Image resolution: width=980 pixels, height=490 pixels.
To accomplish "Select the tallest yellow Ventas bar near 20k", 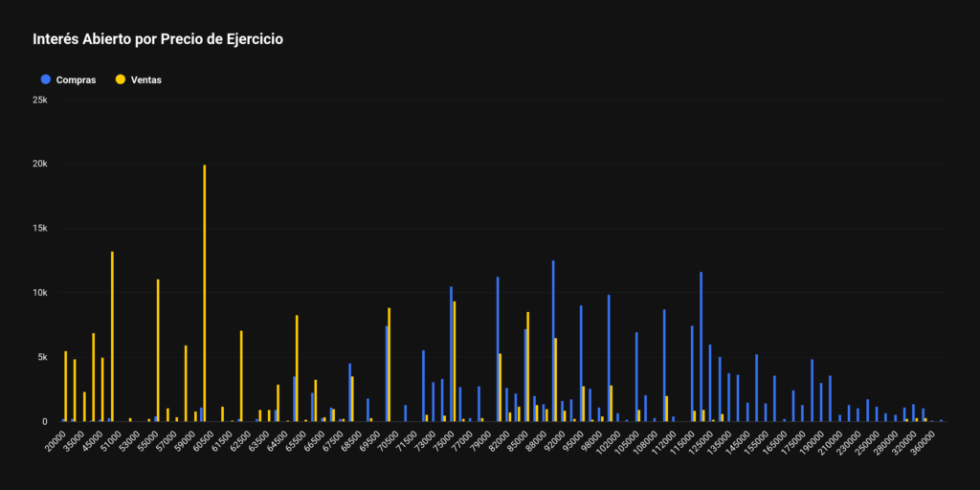I will (x=204, y=292).
